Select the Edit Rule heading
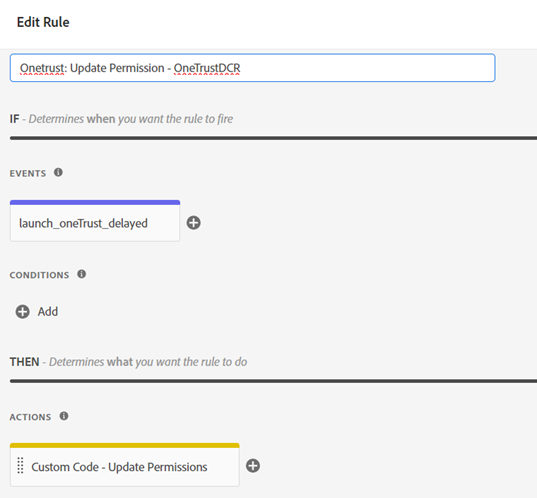Viewport: 537px width, 498px height. 43,22
